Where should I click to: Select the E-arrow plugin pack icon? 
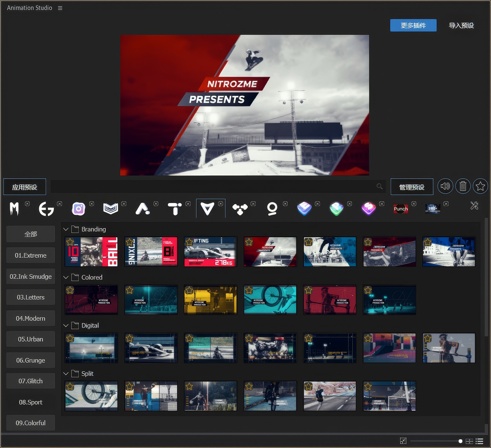pos(46,209)
